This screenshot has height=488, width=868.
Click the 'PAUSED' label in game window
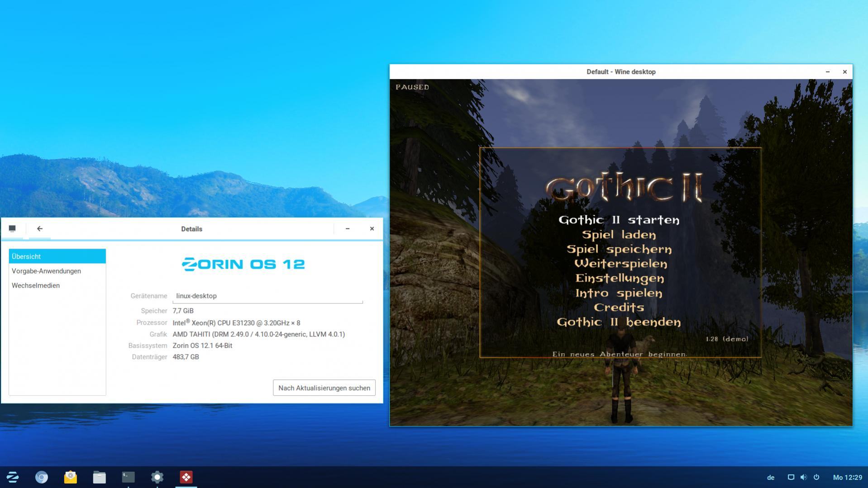tap(412, 87)
